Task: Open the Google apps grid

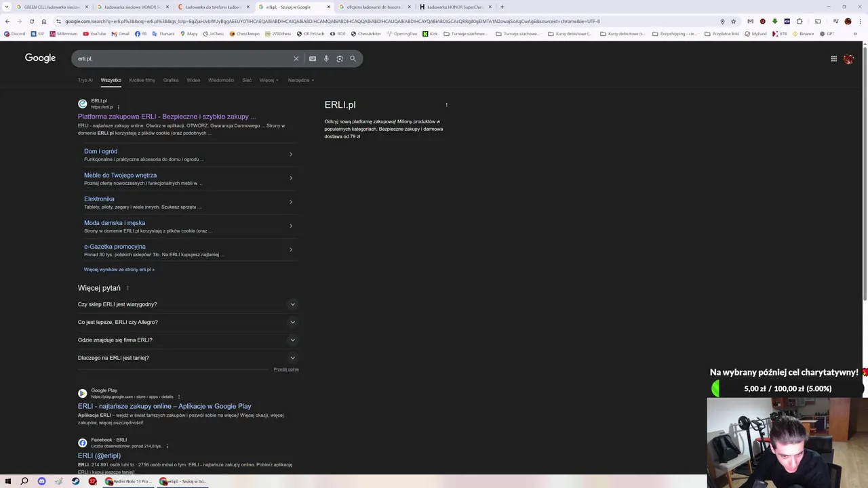Action: 834,59
